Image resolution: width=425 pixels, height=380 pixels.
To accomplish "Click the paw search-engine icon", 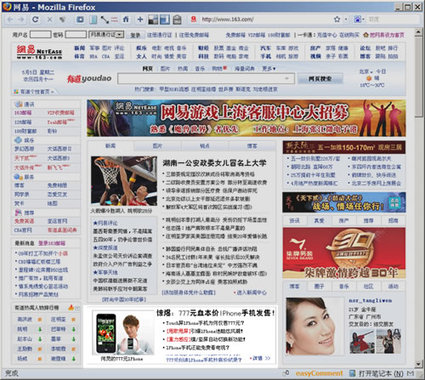I will click(x=357, y=20).
